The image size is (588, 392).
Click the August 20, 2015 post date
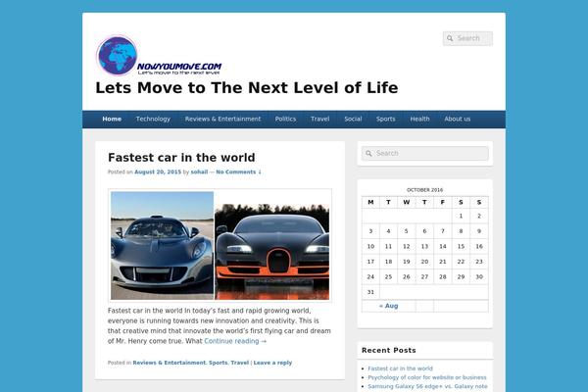[158, 172]
